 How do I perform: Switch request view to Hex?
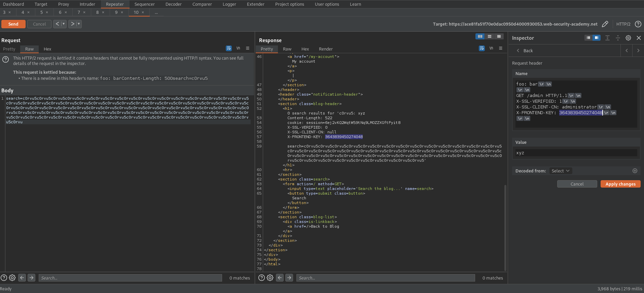pos(47,49)
